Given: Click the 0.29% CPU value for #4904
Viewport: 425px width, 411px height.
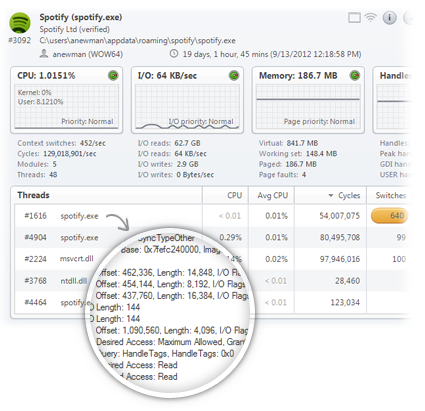Looking at the screenshot, I should (x=230, y=237).
